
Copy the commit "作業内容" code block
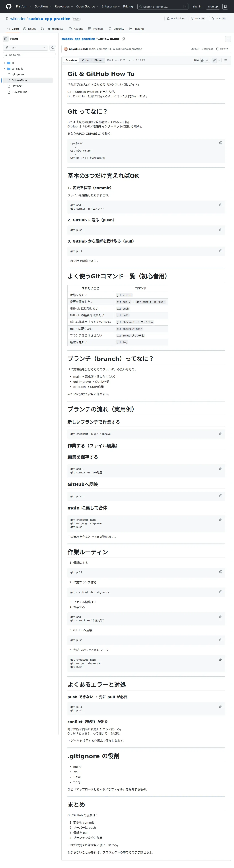tap(221, 616)
